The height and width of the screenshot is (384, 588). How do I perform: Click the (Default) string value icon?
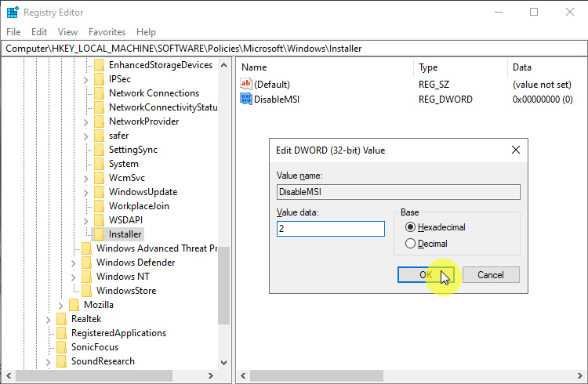(246, 84)
